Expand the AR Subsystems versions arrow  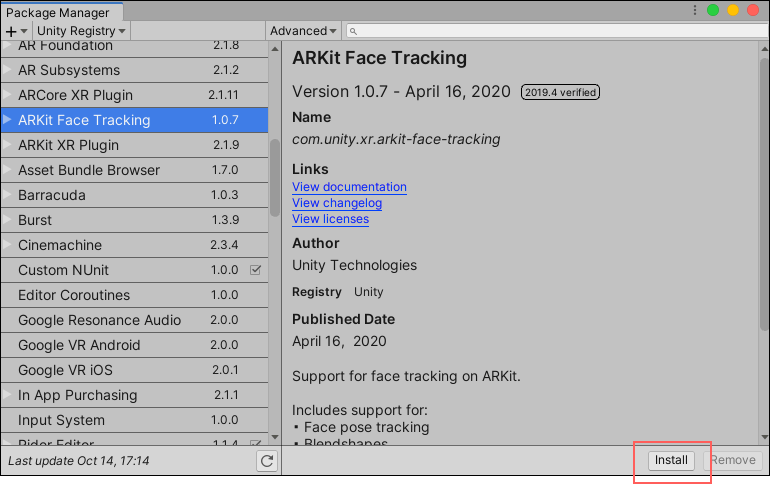(7, 70)
